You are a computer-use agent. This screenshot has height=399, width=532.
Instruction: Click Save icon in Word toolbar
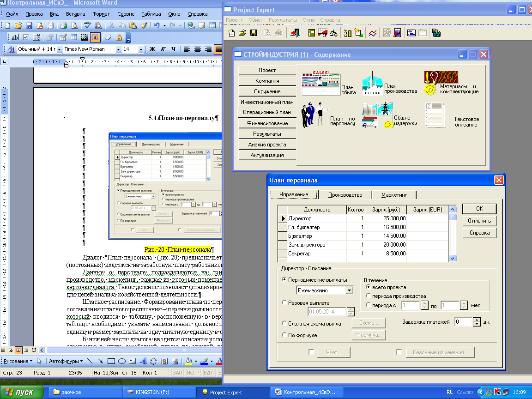pos(29,25)
